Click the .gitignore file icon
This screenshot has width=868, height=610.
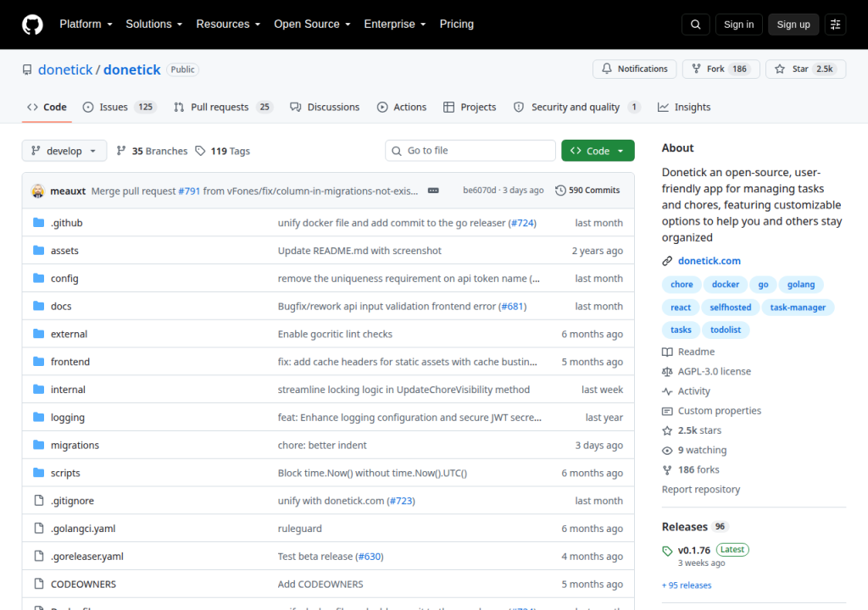click(x=38, y=501)
